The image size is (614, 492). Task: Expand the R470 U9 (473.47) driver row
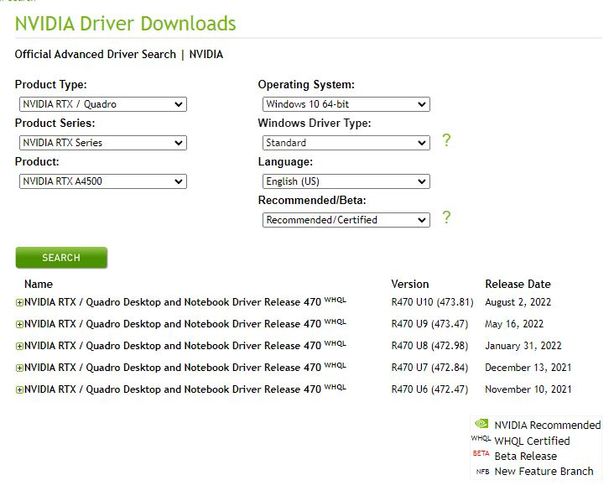click(20, 324)
